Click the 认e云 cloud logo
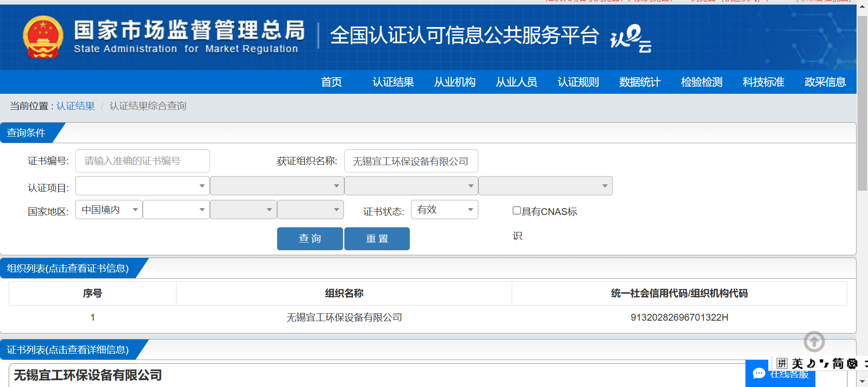 click(631, 38)
